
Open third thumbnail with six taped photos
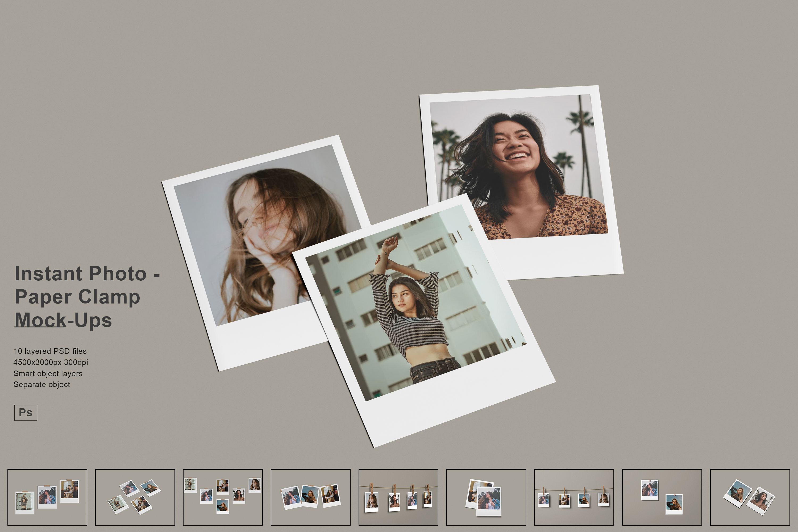click(x=223, y=497)
